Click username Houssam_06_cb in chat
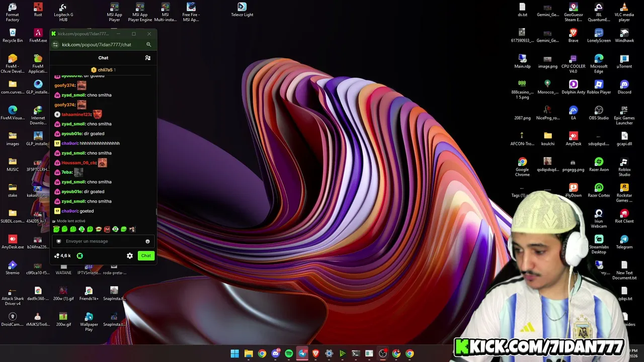 tap(78, 163)
